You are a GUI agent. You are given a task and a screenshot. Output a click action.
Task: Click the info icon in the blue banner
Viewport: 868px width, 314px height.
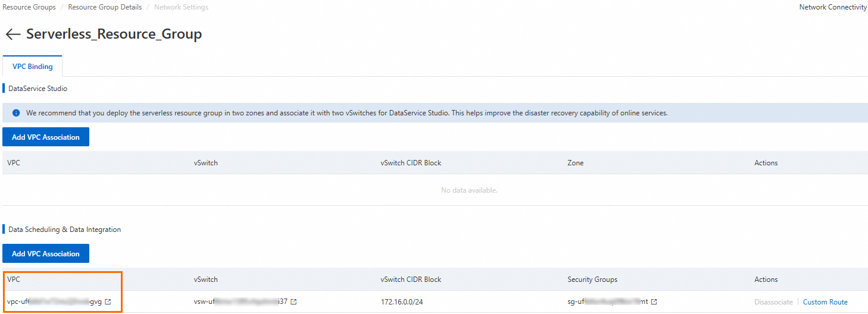point(16,113)
